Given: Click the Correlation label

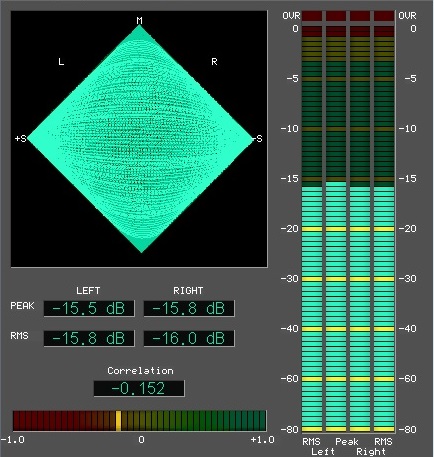Looking at the screenshot, I should coord(140,371).
